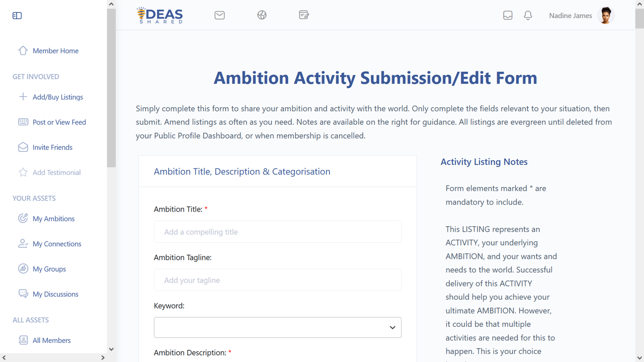Click the Member Home house icon
This screenshot has width=644, height=362.
coord(23,50)
